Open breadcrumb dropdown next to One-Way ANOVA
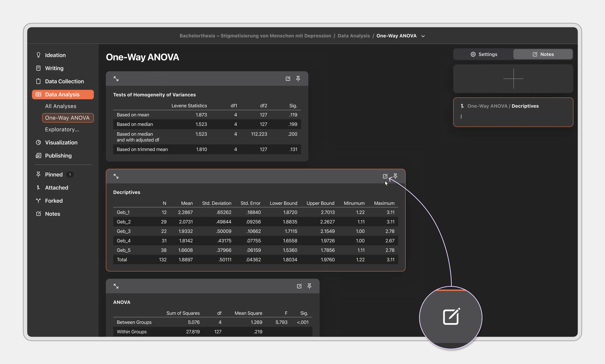Image resolution: width=605 pixels, height=364 pixels. tap(423, 36)
